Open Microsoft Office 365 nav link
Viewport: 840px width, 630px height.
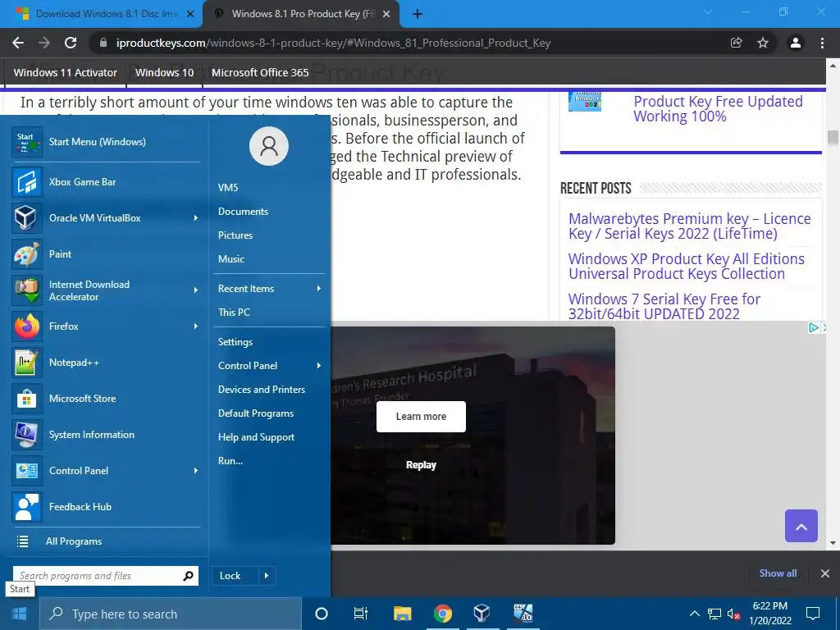click(x=260, y=73)
